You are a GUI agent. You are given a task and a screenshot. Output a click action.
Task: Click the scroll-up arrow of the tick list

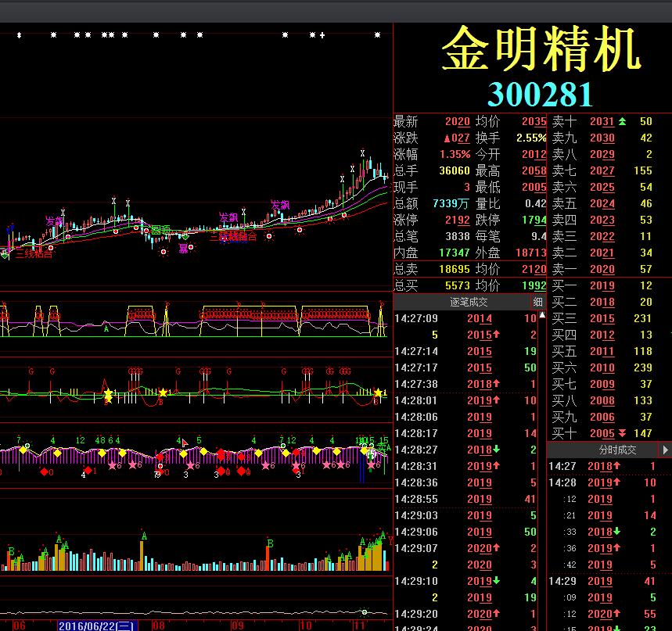coord(542,315)
